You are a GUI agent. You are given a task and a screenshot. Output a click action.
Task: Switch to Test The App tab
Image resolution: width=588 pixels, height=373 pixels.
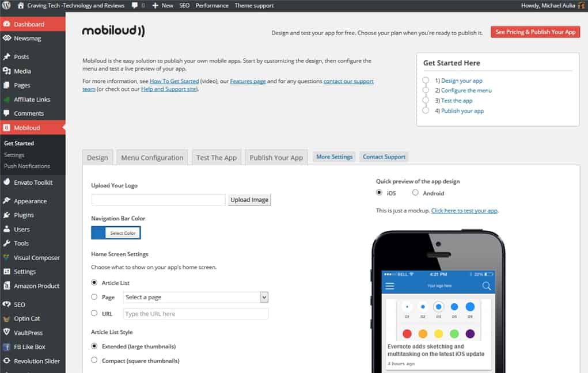(x=217, y=158)
